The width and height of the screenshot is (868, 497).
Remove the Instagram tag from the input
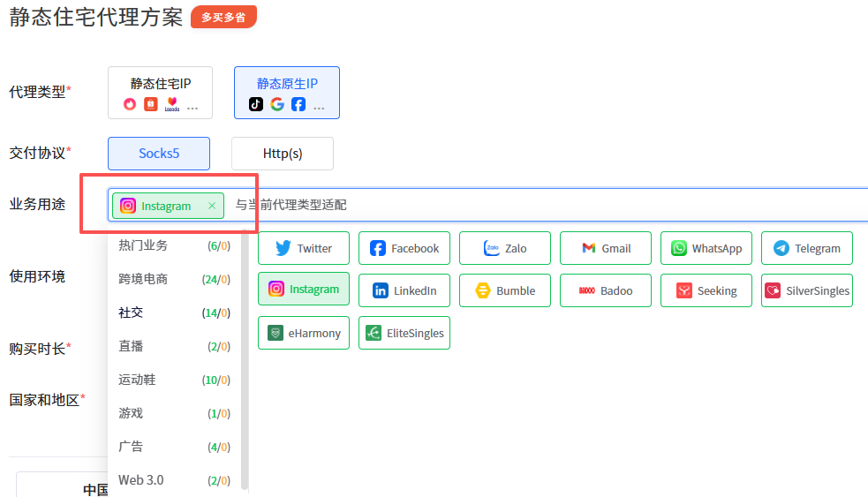click(x=211, y=206)
